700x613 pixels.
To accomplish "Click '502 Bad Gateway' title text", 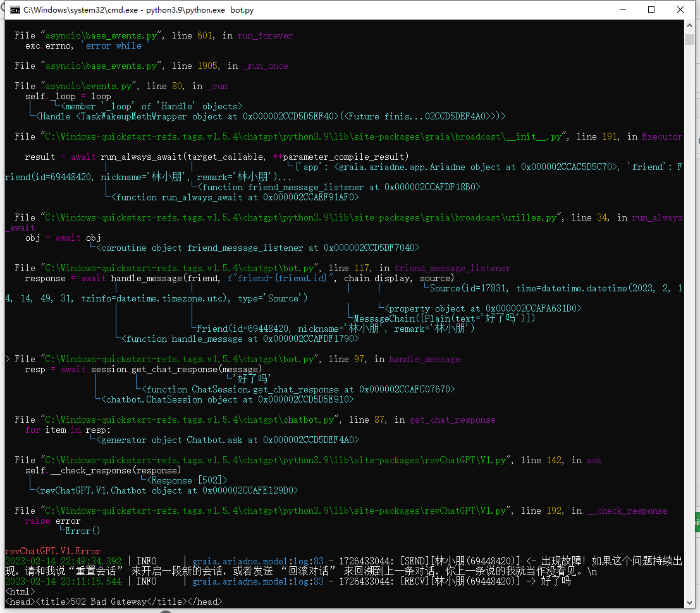I will pos(109,602).
